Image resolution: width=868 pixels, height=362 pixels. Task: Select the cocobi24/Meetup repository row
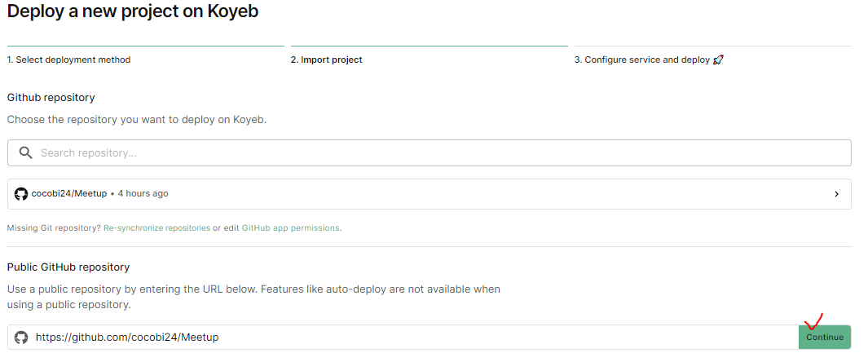(x=429, y=194)
